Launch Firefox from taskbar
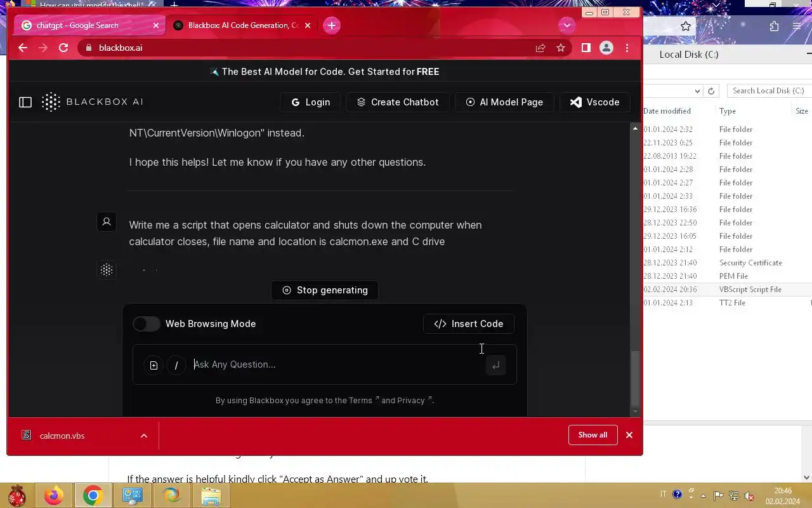 point(54,495)
